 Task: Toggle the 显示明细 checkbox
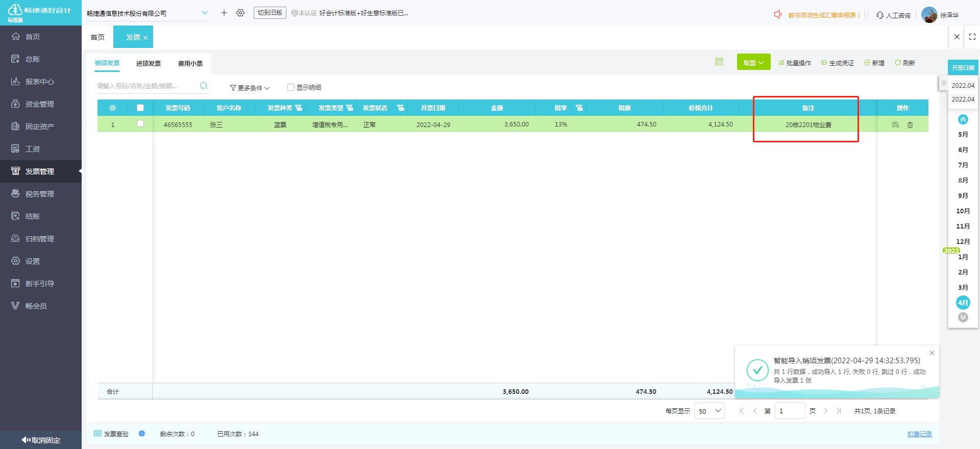click(x=291, y=87)
